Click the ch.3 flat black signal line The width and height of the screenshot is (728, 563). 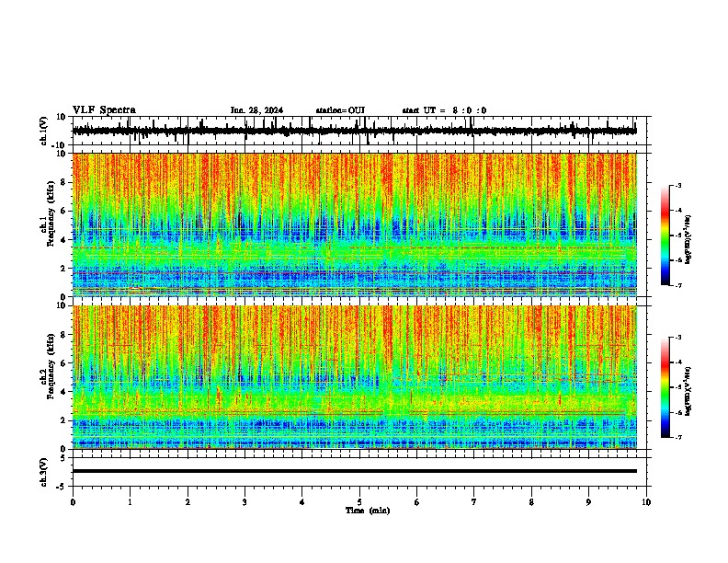pyautogui.click(x=355, y=471)
